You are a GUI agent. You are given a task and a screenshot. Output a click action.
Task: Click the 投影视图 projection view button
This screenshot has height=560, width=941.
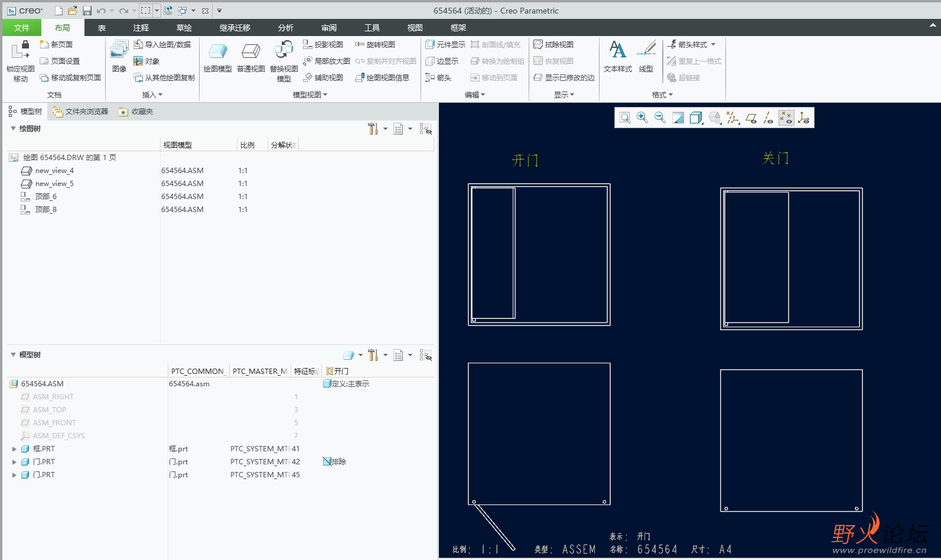[x=323, y=44]
